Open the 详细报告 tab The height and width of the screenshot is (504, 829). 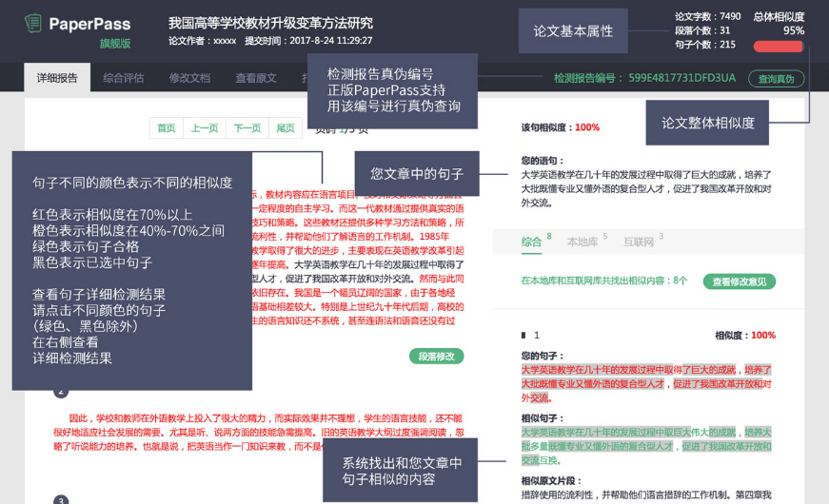tap(57, 78)
